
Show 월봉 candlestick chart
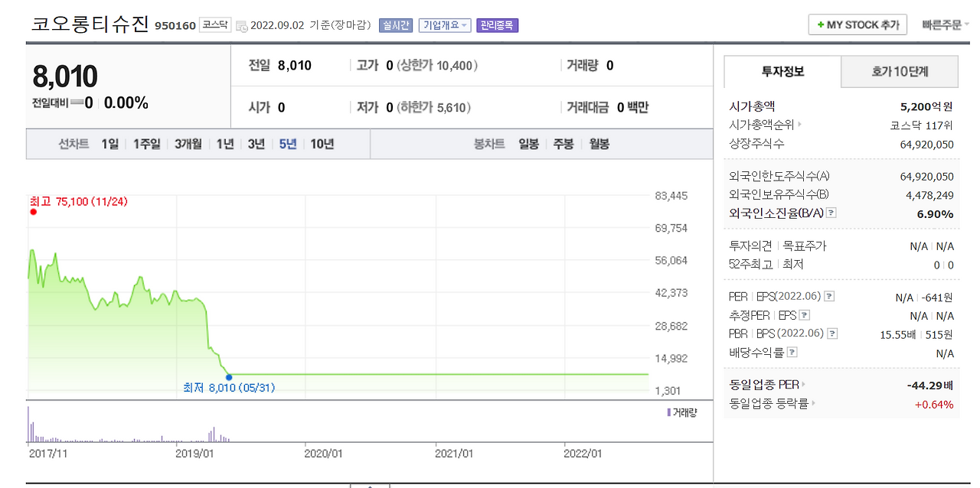pos(599,144)
